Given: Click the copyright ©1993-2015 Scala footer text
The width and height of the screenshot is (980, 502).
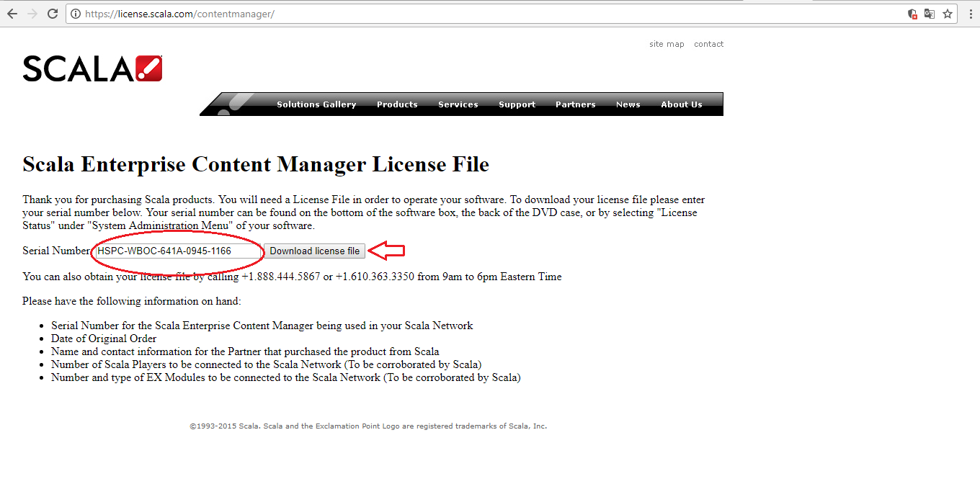Looking at the screenshot, I should pyautogui.click(x=368, y=426).
